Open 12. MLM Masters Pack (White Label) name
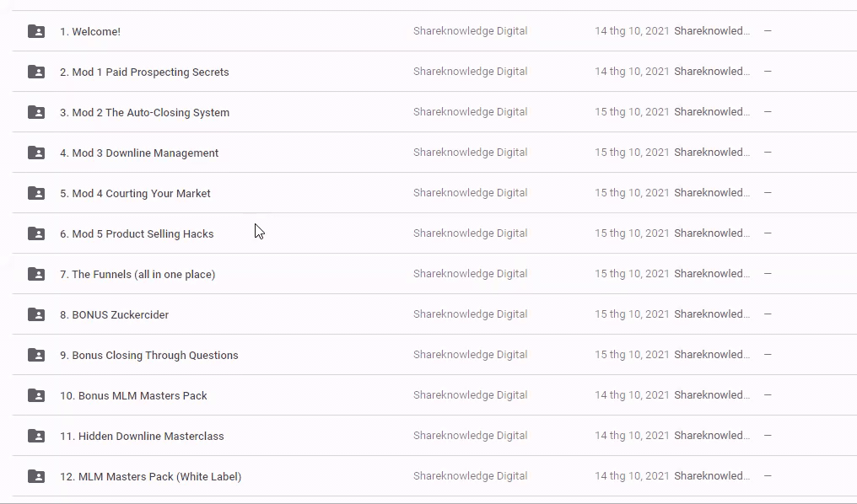Screen dimensions: 857x504 point(150,477)
